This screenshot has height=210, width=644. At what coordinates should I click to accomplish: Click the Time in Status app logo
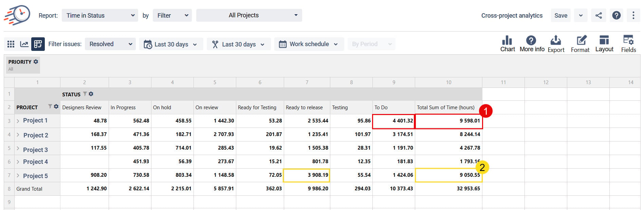17,15
